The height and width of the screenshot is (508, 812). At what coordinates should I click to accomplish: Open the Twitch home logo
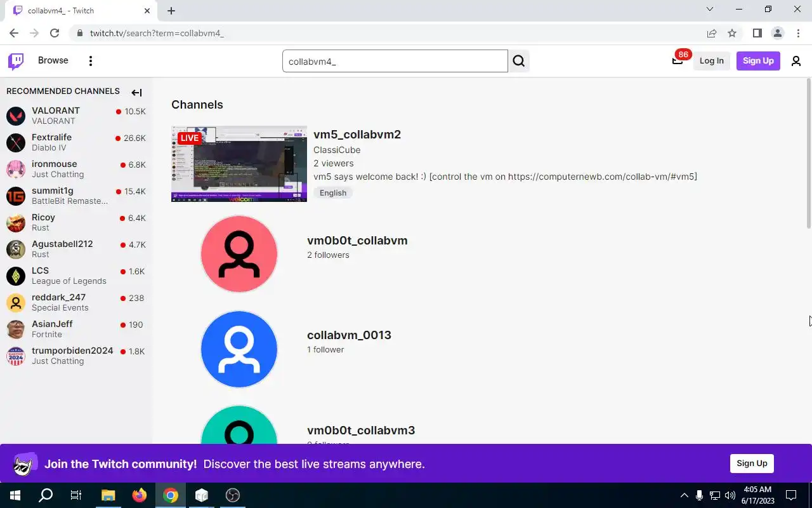16,61
